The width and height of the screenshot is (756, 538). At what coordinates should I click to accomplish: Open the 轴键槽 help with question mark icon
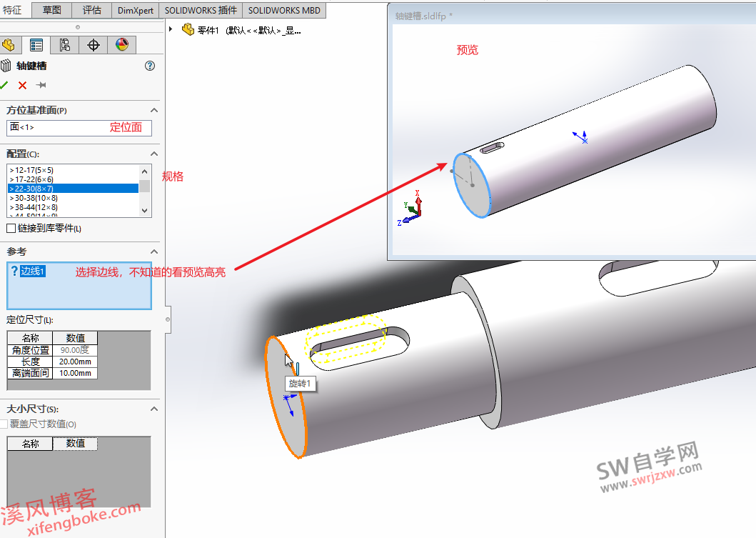[149, 65]
